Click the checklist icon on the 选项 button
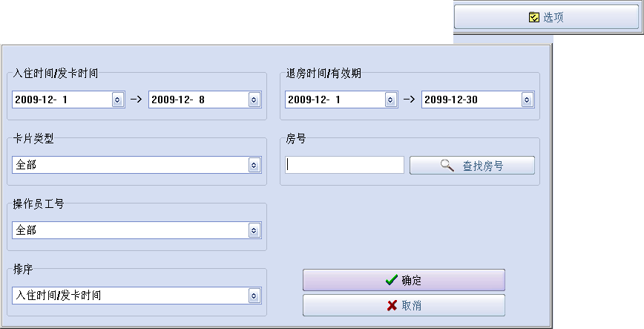644x329 pixels. pyautogui.click(x=534, y=17)
